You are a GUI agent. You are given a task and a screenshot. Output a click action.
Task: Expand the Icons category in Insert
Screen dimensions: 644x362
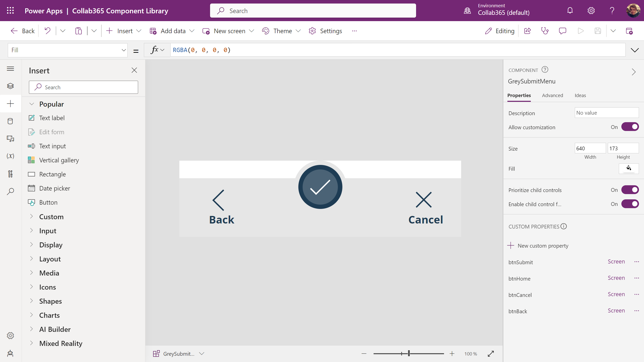(48, 287)
